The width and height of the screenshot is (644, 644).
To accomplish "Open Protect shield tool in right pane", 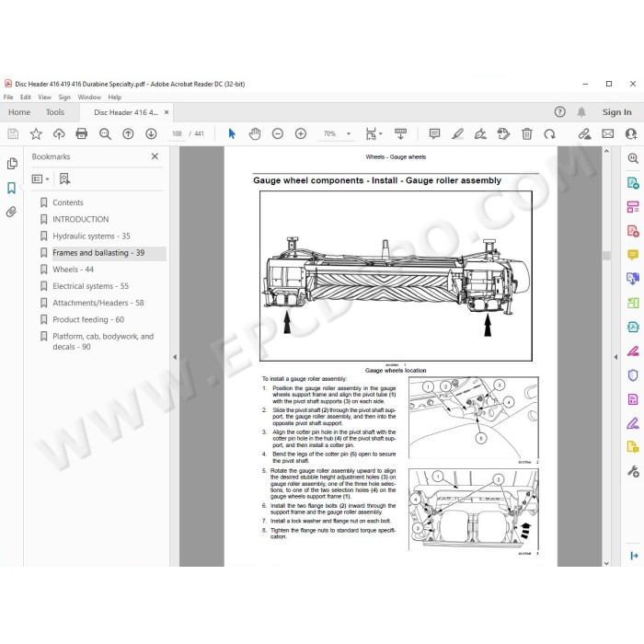I will [633, 375].
